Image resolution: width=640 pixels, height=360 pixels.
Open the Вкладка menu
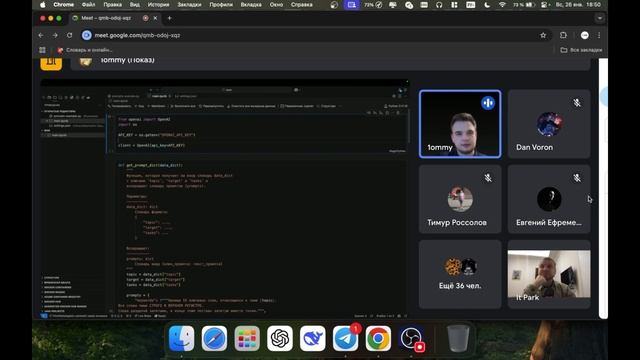251,5
